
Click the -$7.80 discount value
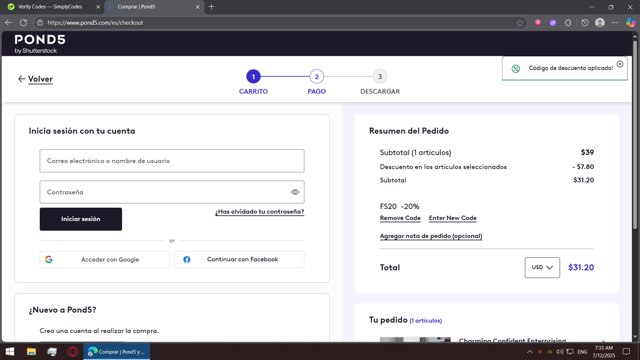pyautogui.click(x=583, y=167)
